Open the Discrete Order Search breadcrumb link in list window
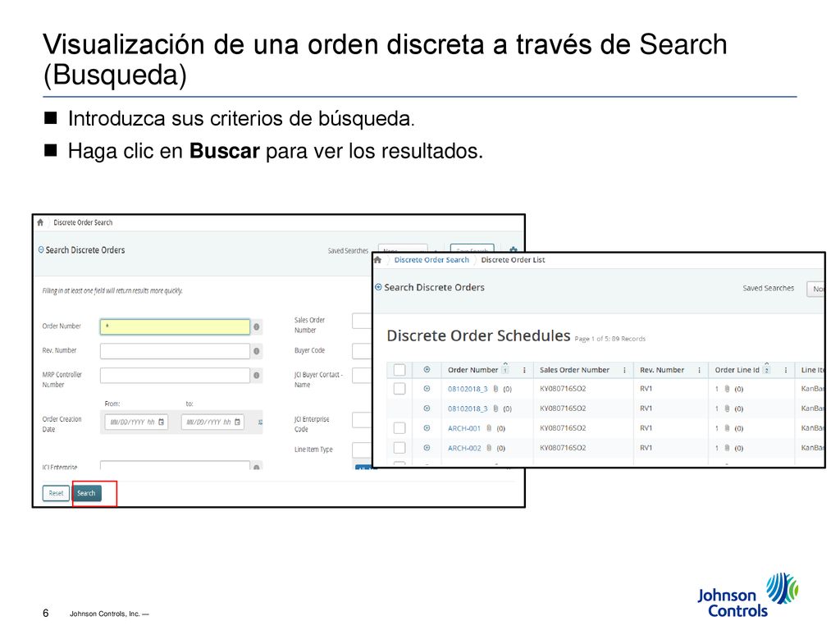The width and height of the screenshot is (840, 630). [x=431, y=260]
